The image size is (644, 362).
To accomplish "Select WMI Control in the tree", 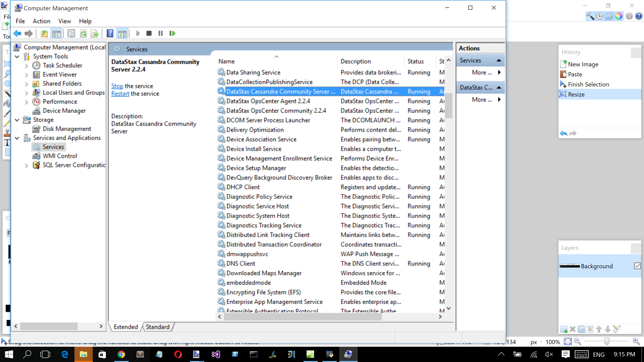I will click(60, 156).
